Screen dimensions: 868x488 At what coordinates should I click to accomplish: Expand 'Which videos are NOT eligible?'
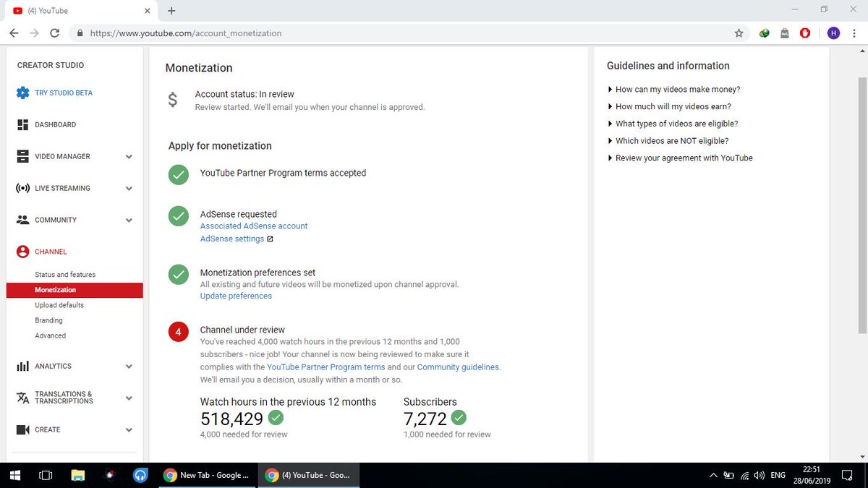point(668,141)
